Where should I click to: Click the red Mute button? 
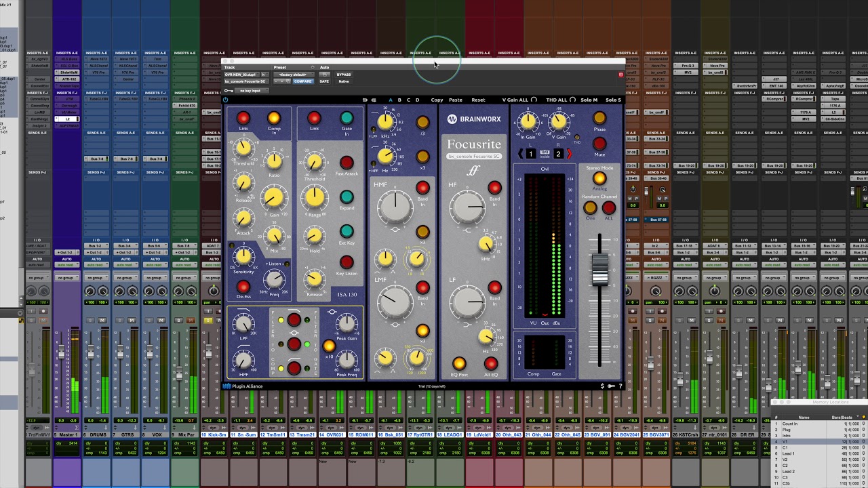599,144
